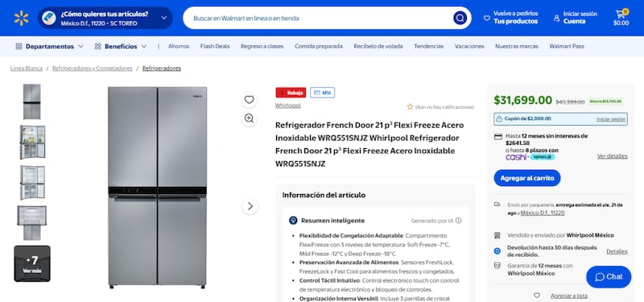
Task: Expand the Departamentos menu
Action: click(x=49, y=47)
